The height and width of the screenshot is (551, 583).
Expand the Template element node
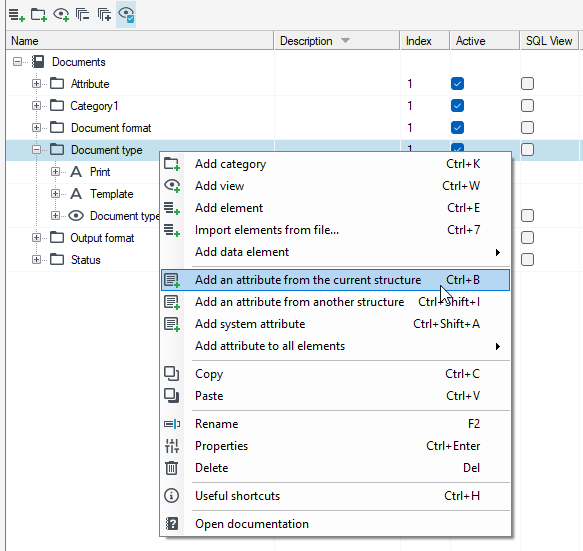click(x=55, y=194)
